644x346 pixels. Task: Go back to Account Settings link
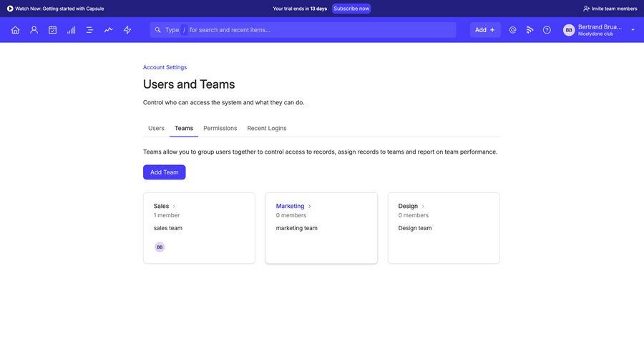(165, 67)
